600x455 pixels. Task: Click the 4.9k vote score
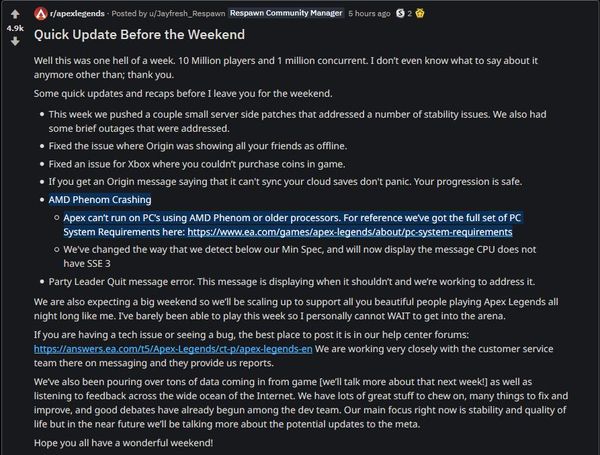[15, 28]
